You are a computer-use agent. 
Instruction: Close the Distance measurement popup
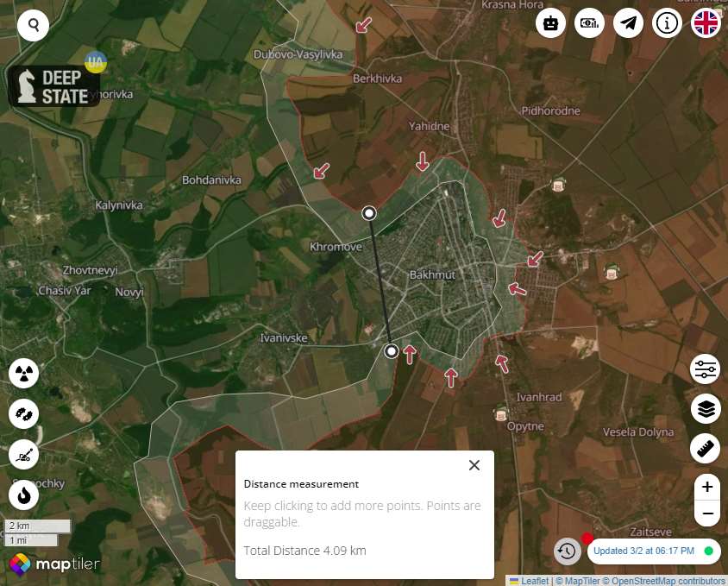[474, 465]
